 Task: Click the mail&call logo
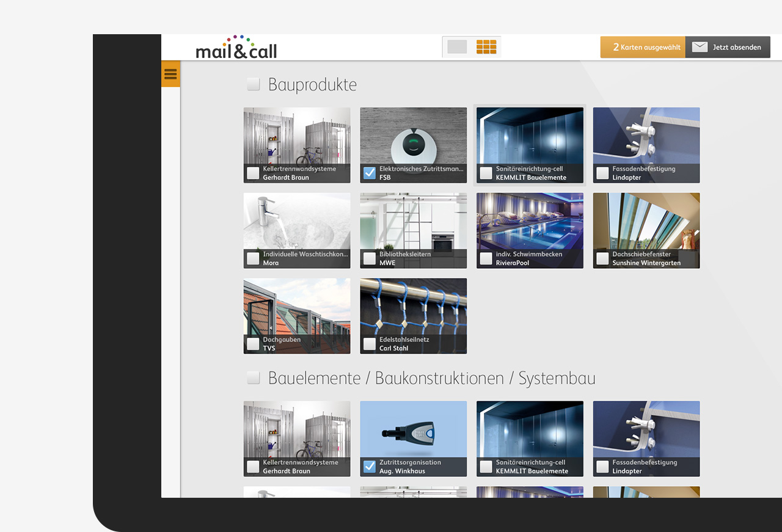(x=236, y=47)
